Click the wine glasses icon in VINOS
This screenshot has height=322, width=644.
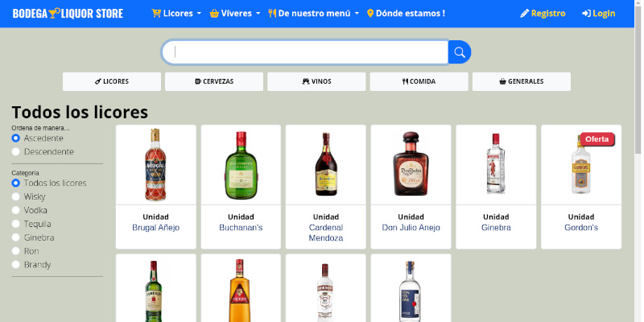306,81
